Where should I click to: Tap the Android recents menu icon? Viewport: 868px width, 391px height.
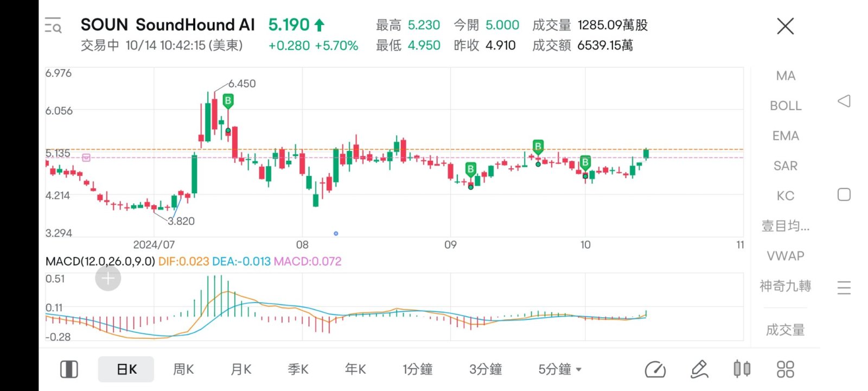pyautogui.click(x=844, y=287)
